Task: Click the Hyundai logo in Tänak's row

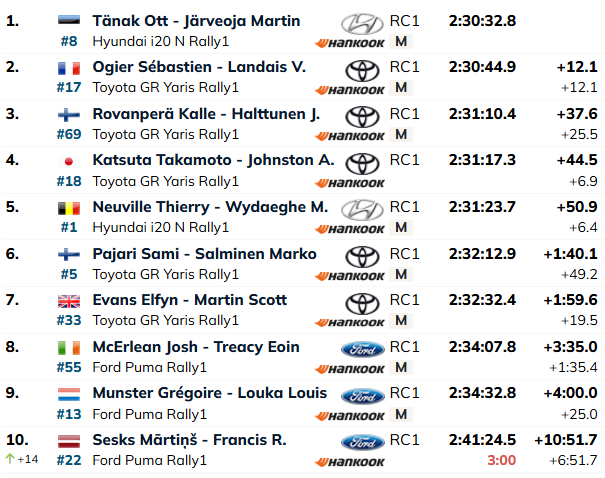Action: [362, 23]
